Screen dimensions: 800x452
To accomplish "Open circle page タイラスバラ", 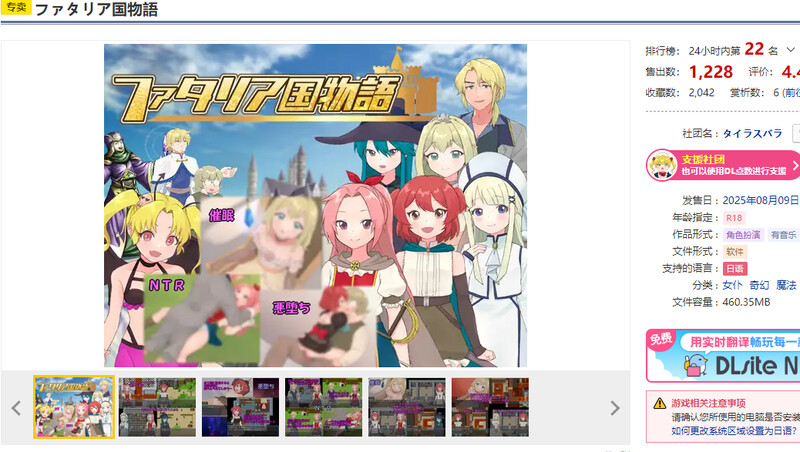I will 753,134.
